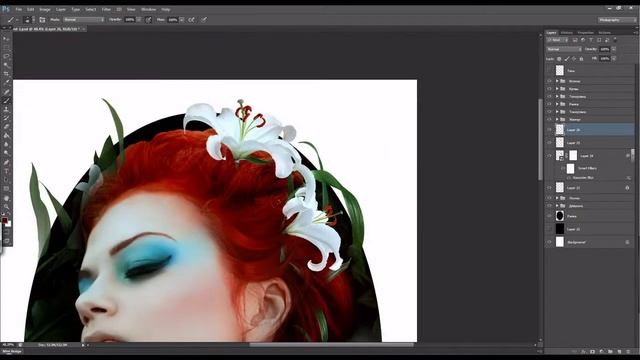Image resolution: width=640 pixels, height=360 pixels.
Task: Select the Pen tool
Action: 6,162
